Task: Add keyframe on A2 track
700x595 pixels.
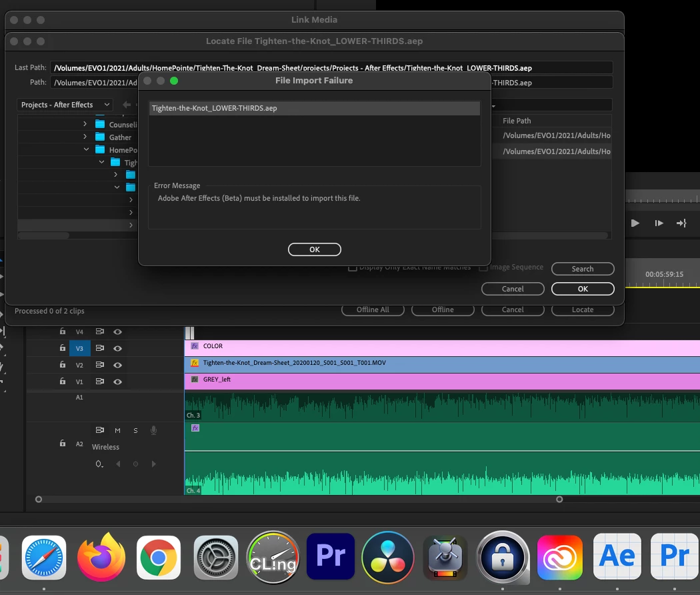Action: tap(135, 464)
